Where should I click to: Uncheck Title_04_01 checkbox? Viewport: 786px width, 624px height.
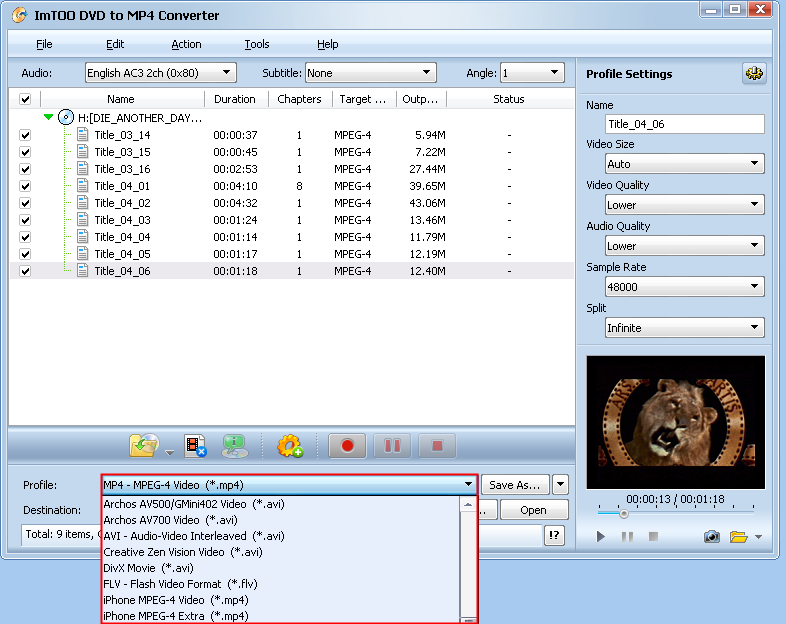coord(25,186)
